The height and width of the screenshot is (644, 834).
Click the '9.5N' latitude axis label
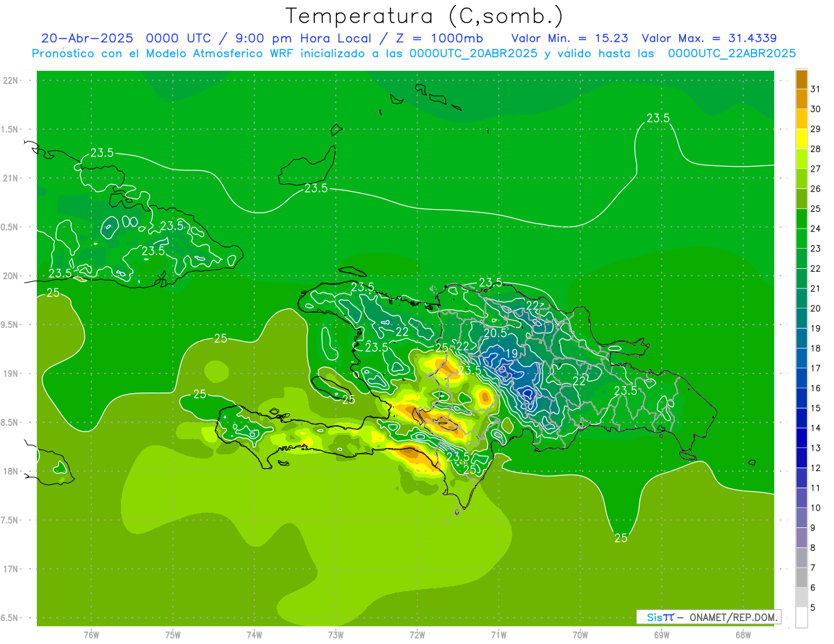click(x=10, y=324)
